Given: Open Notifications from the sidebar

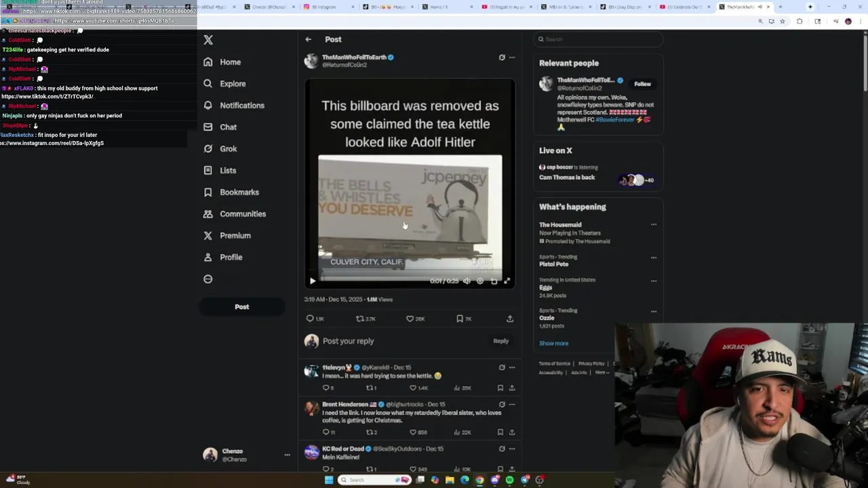Looking at the screenshot, I should tap(234, 105).
